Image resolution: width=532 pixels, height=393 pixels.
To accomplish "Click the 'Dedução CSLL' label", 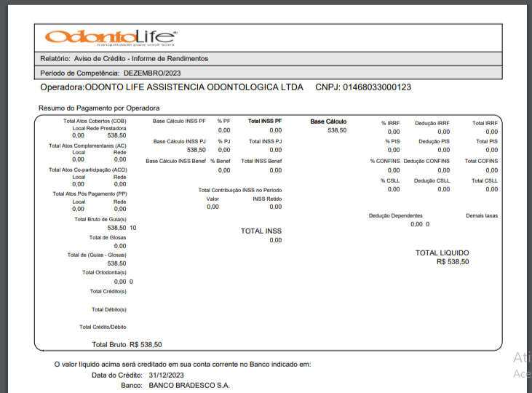I will [x=432, y=181].
